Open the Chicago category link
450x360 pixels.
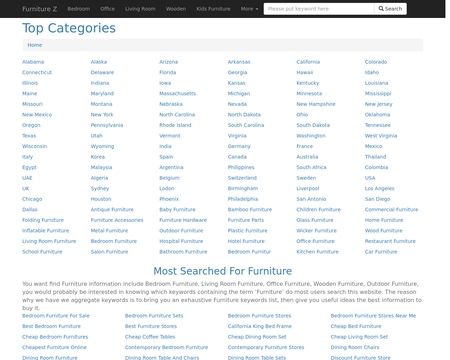32,199
